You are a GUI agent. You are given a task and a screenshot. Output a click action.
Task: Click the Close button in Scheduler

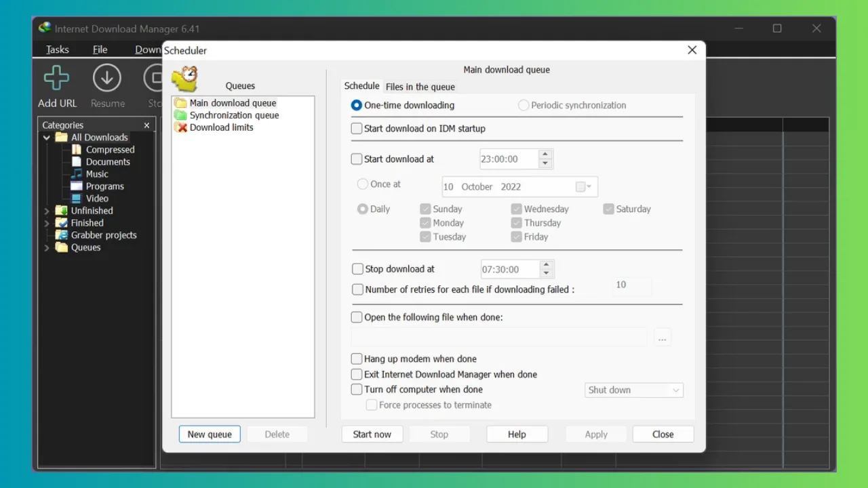[x=663, y=434]
